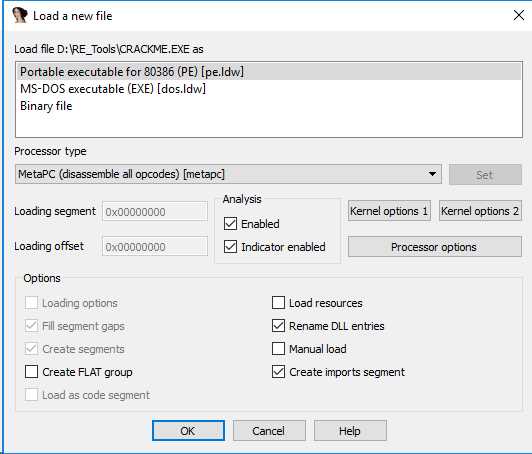Select Portable executable for 80386 (PE) loader

269,72
